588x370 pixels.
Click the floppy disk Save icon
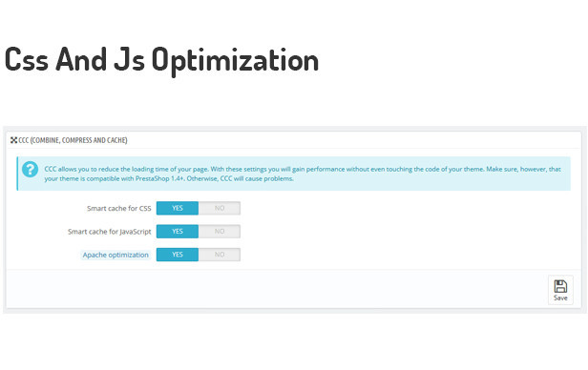point(560,286)
